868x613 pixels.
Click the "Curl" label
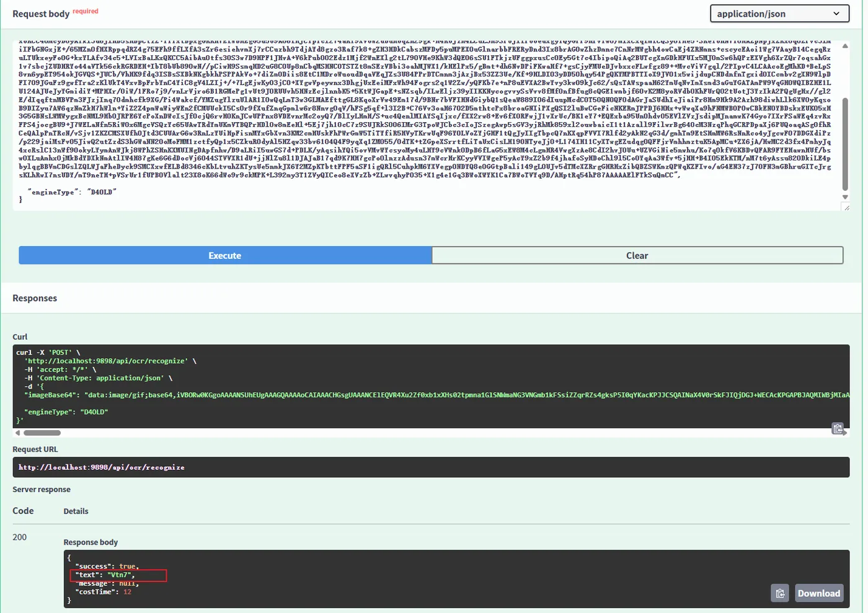point(20,337)
